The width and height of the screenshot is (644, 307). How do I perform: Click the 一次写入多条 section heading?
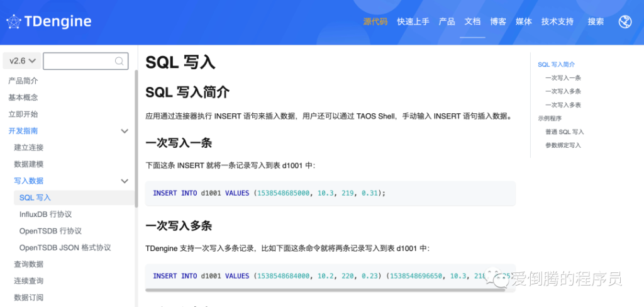[x=178, y=226]
